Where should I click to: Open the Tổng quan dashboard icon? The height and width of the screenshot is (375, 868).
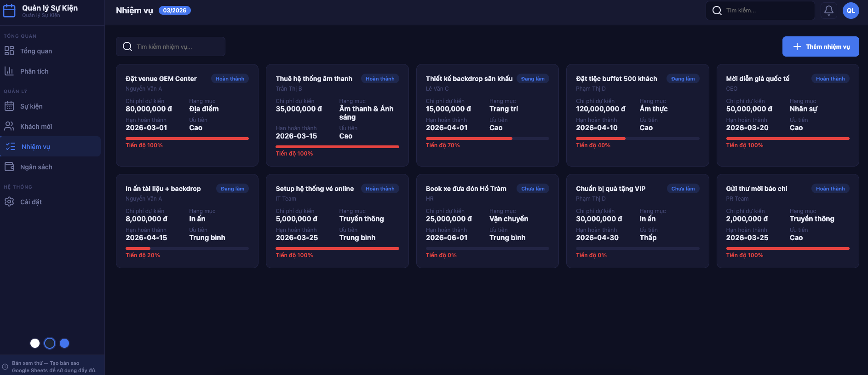click(9, 51)
